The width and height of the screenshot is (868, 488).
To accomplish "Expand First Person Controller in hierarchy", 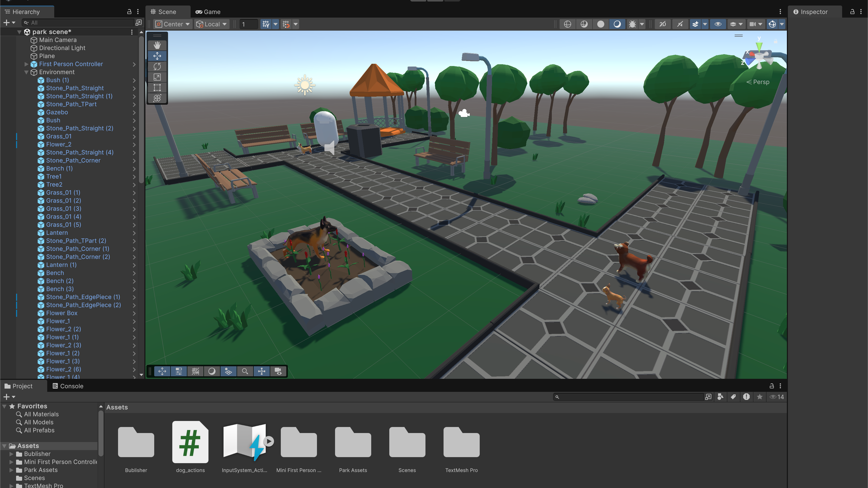I will tap(26, 64).
